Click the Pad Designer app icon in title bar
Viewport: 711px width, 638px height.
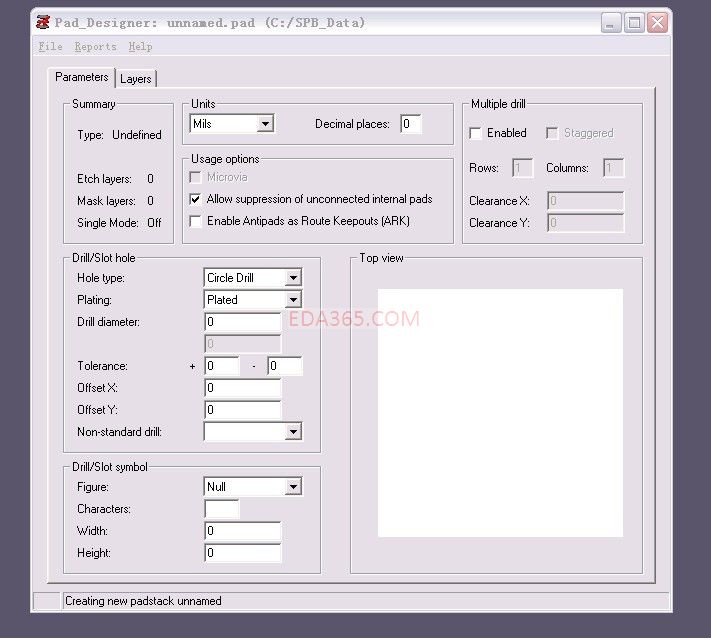pos(43,22)
